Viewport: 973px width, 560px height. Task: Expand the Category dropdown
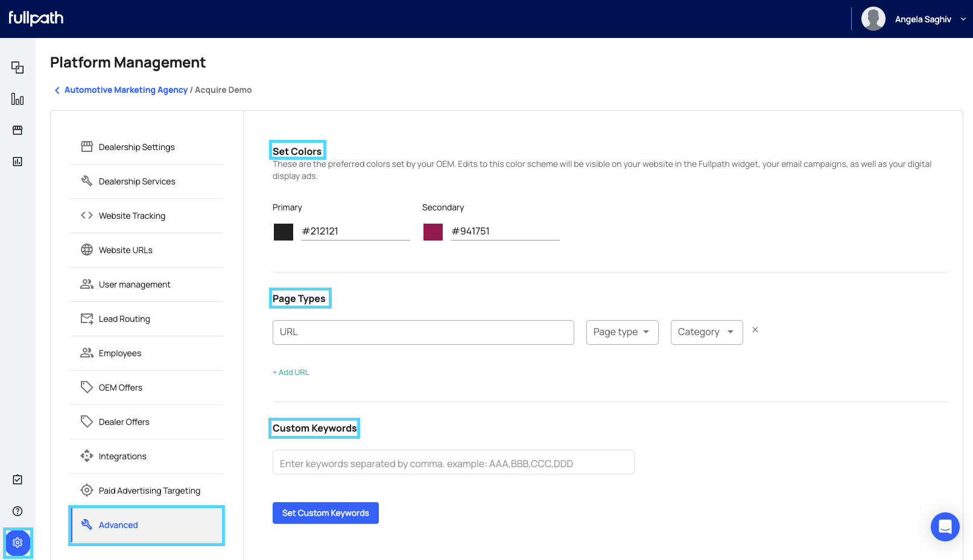(706, 332)
